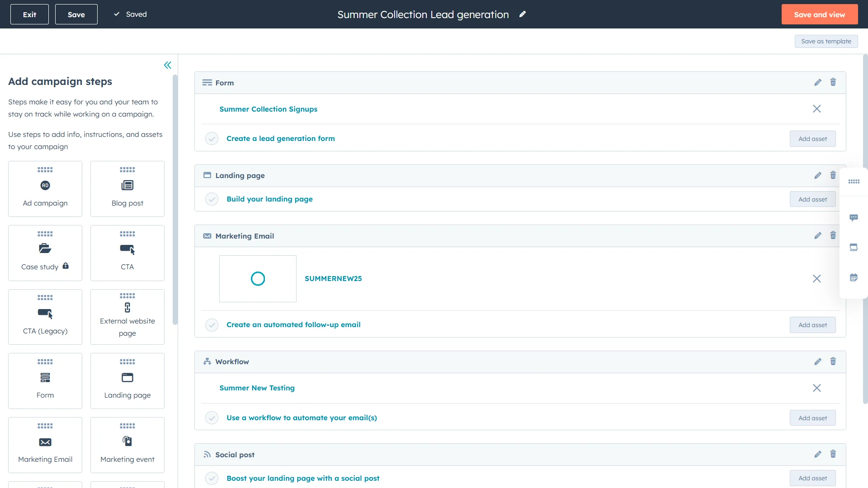Screen dimensions: 868x488
Task: Remove the Summer Collection Signups asset via X
Action: 816,108
